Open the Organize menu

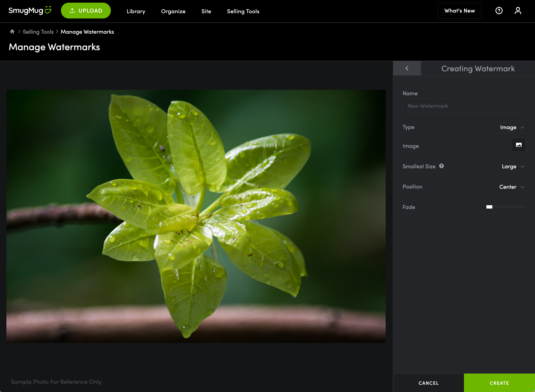pos(173,11)
